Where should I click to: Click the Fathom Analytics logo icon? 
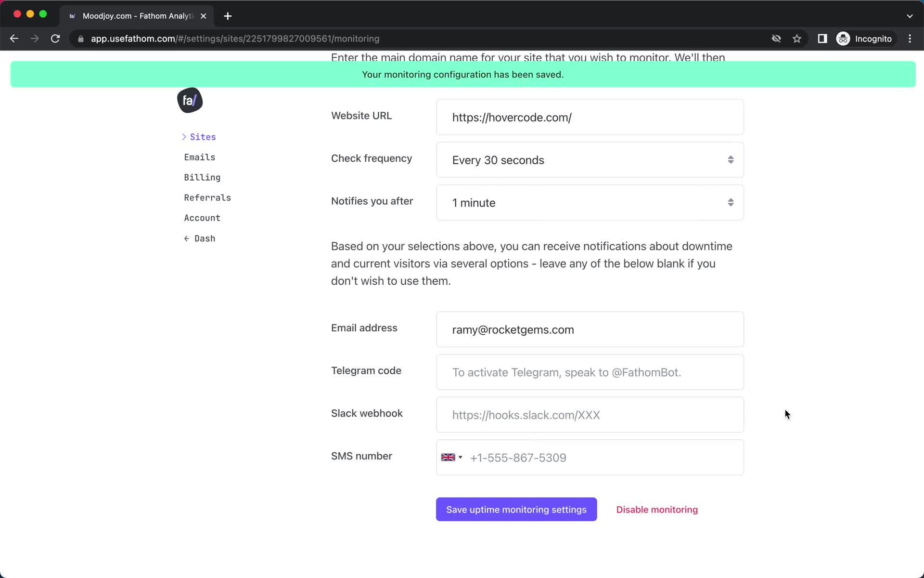[x=190, y=101]
